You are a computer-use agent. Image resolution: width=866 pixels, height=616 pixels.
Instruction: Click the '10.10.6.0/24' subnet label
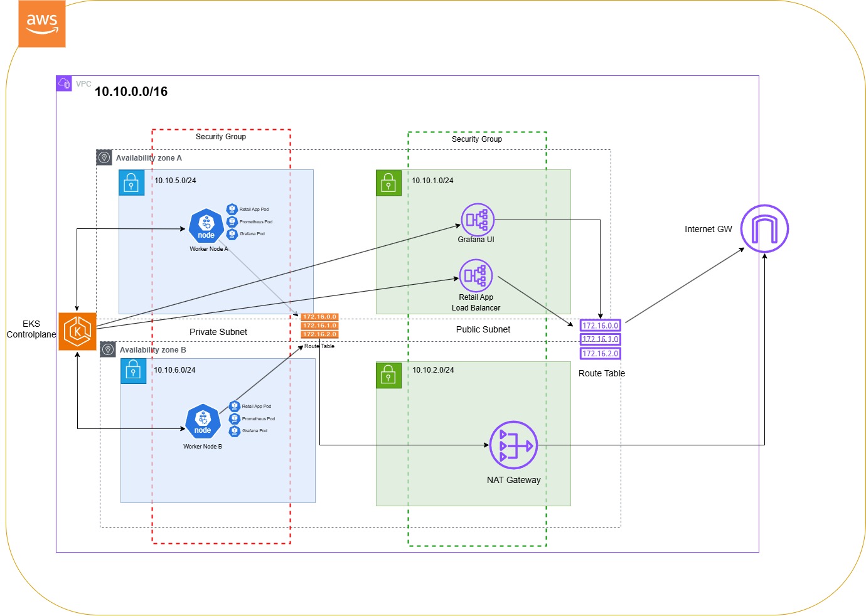coord(174,370)
